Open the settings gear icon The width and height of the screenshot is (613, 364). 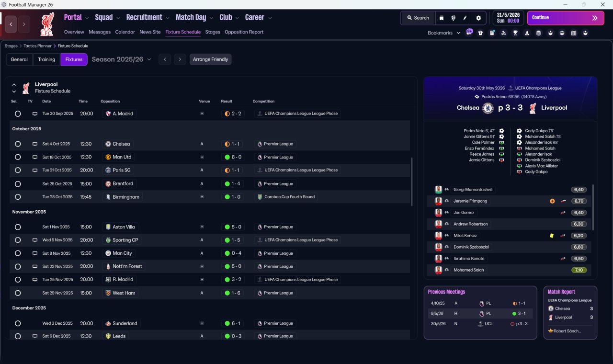478,18
